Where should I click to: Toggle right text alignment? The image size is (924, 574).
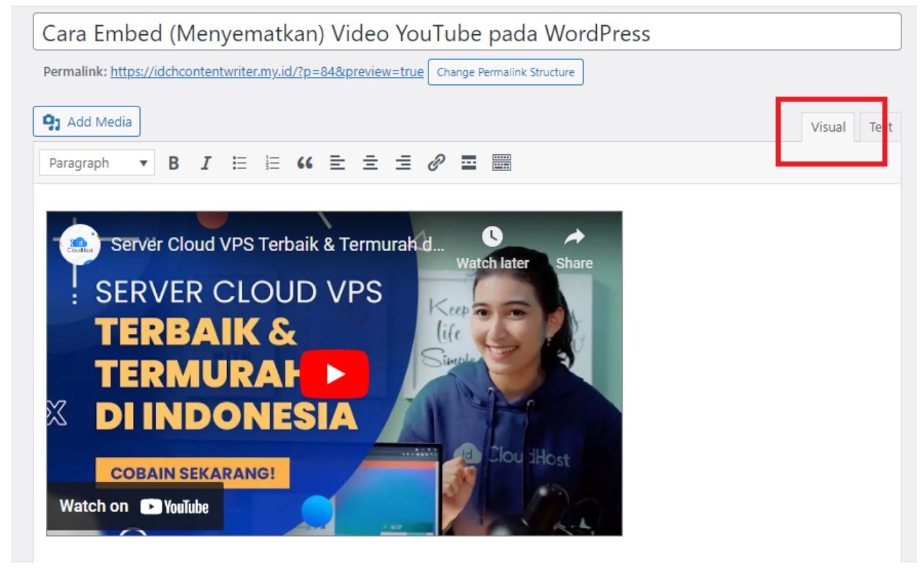coord(403,164)
